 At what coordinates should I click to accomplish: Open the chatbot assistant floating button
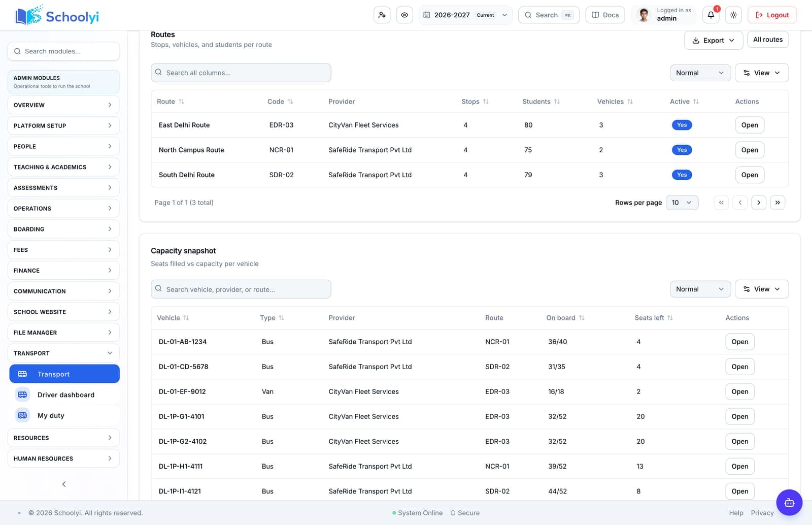point(789,503)
